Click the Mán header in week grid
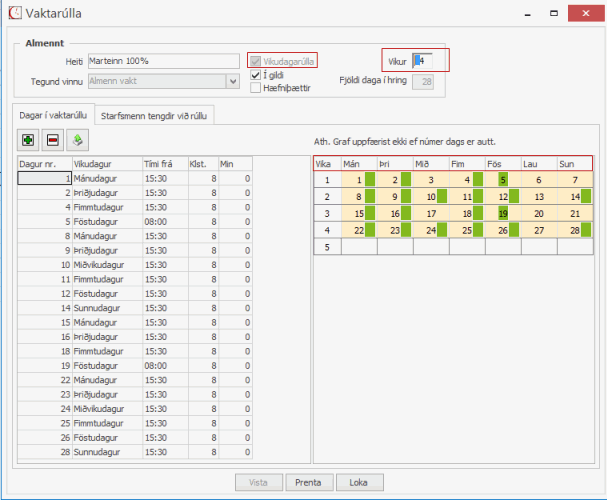The width and height of the screenshot is (607, 500). point(359,164)
